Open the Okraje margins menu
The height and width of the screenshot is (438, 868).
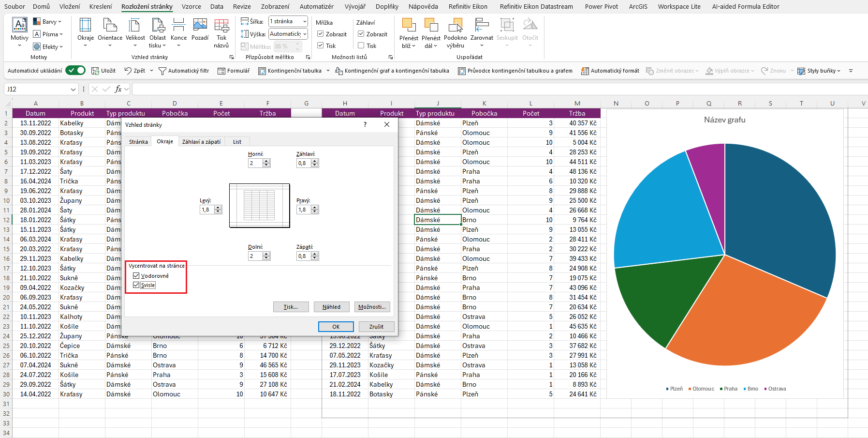coord(86,32)
